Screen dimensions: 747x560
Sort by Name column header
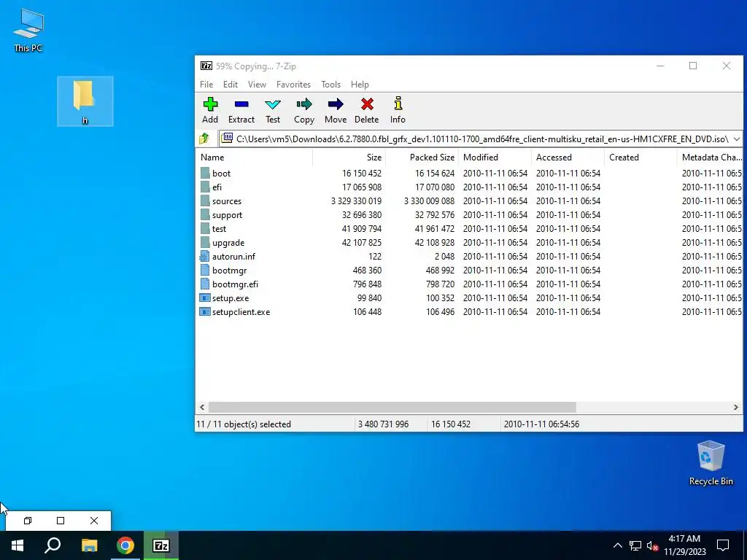[254, 157]
